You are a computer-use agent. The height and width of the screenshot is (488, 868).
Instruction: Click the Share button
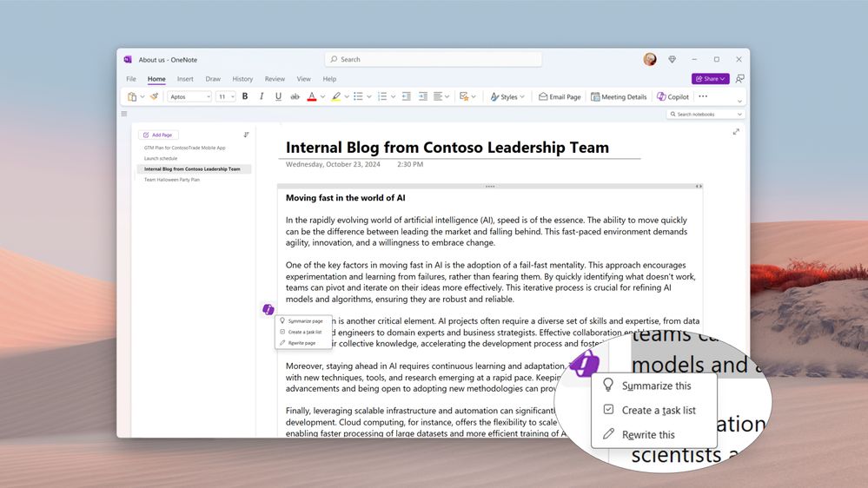[710, 78]
